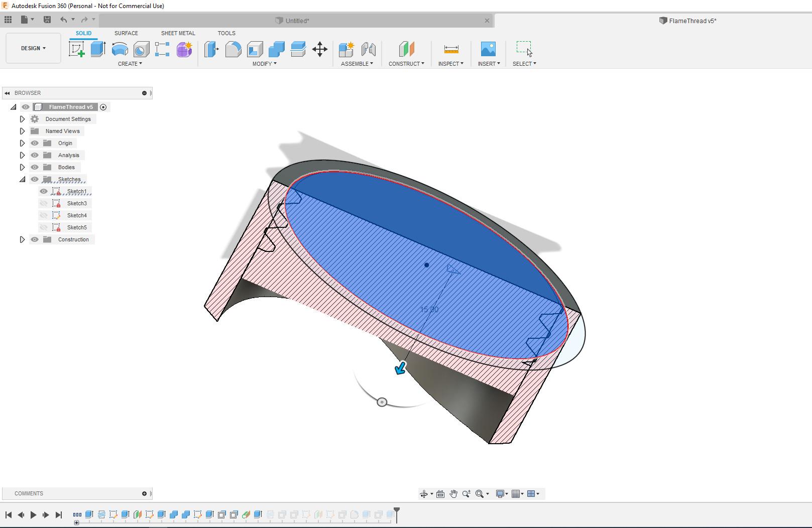Click the Save file icon
Image resolution: width=812 pixels, height=528 pixels.
47,20
